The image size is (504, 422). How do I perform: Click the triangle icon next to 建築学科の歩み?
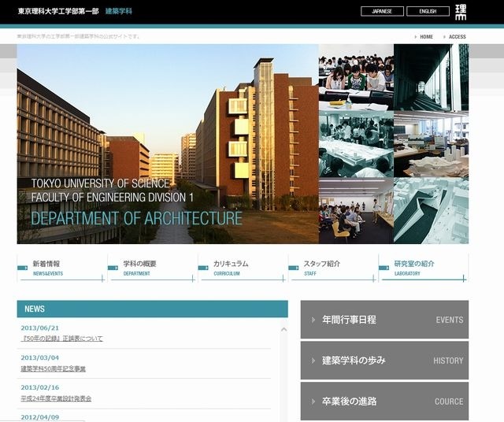(313, 361)
